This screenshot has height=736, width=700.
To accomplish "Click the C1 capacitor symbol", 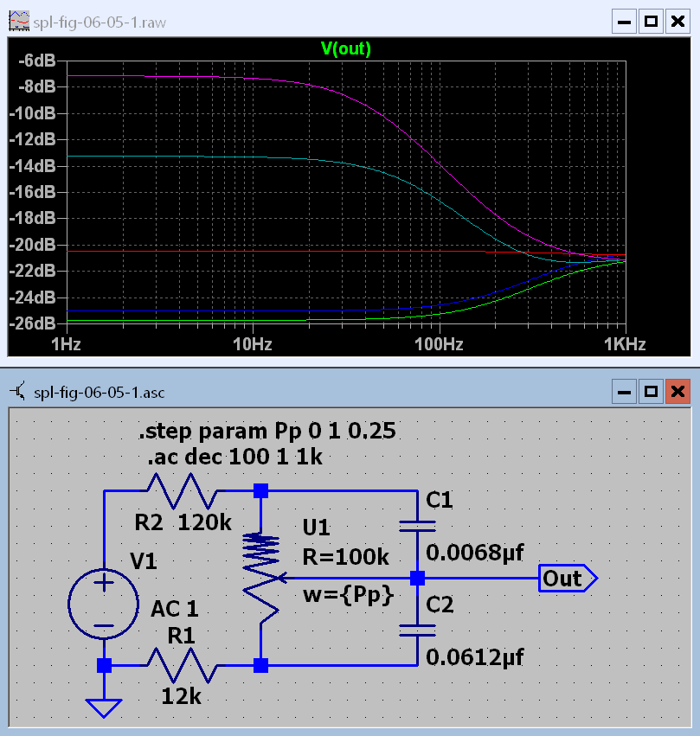I will [x=417, y=526].
